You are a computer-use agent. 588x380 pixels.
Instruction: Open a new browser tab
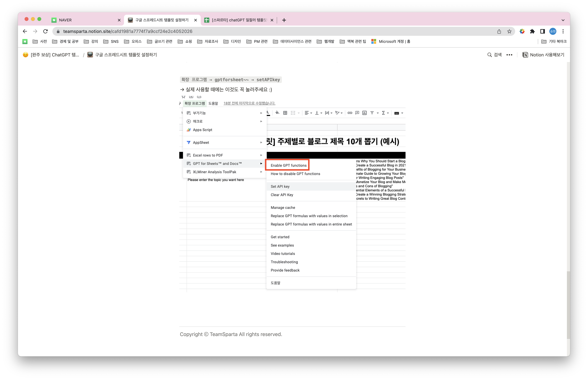click(x=284, y=20)
